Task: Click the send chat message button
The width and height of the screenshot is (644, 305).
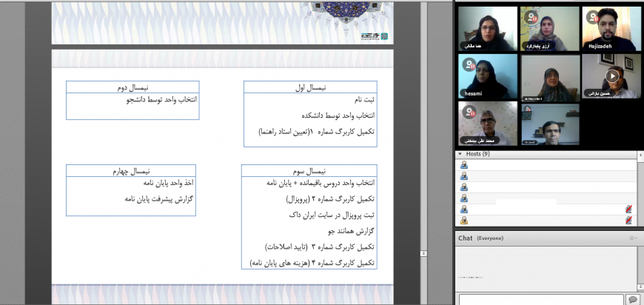Action: tap(632, 299)
